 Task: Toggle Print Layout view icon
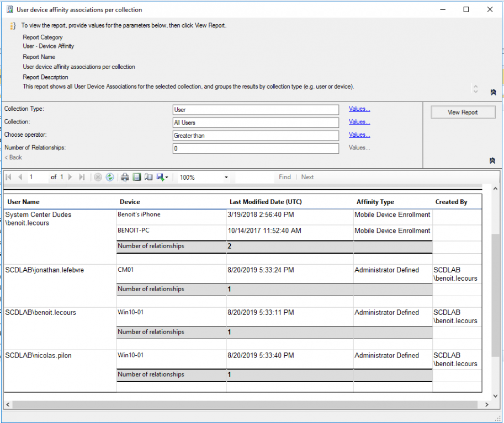click(x=137, y=177)
